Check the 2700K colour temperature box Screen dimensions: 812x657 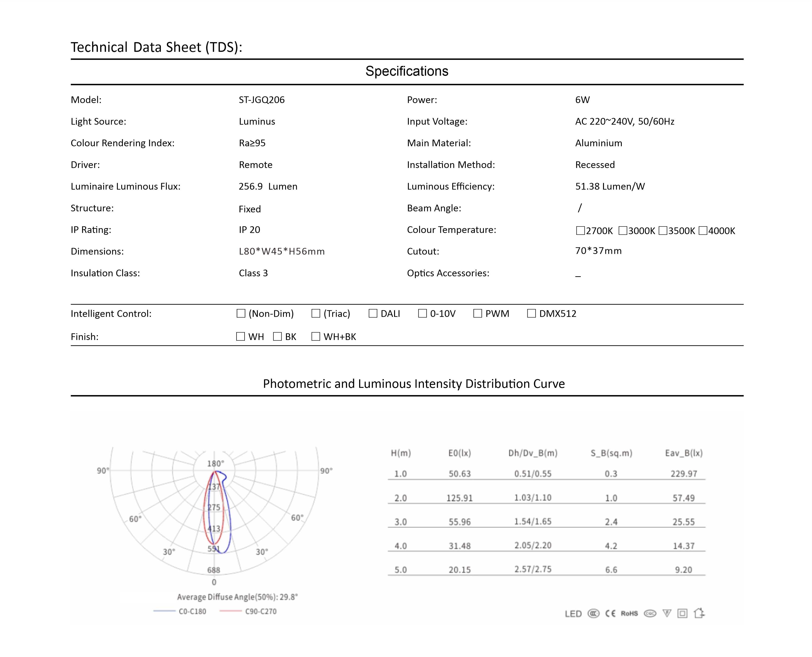point(580,230)
